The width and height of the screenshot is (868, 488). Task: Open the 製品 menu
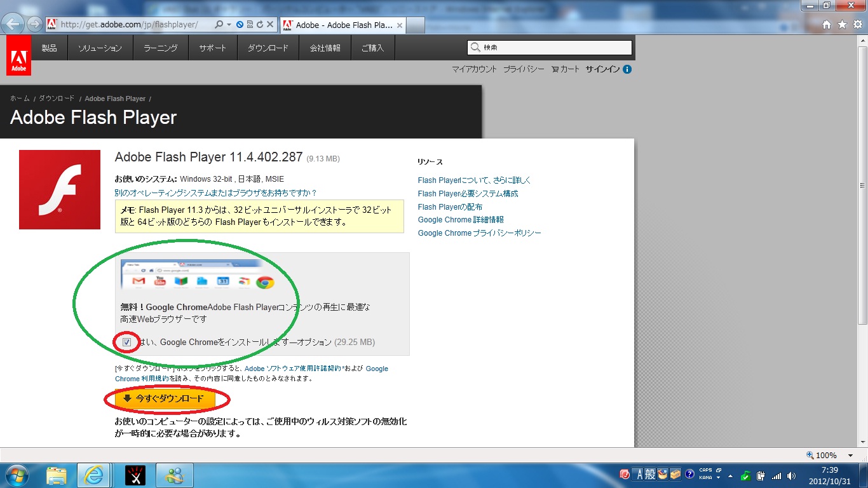pos(49,48)
